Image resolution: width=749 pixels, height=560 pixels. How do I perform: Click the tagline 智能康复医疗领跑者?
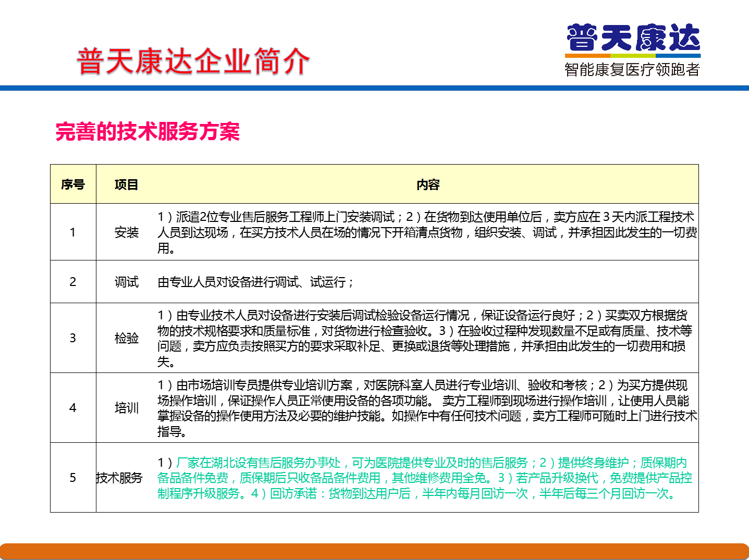(x=632, y=69)
